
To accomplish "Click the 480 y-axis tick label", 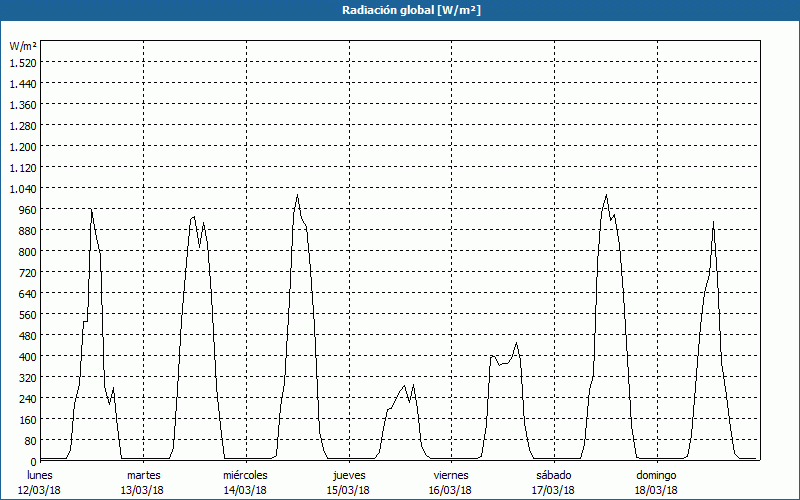I will (27, 335).
